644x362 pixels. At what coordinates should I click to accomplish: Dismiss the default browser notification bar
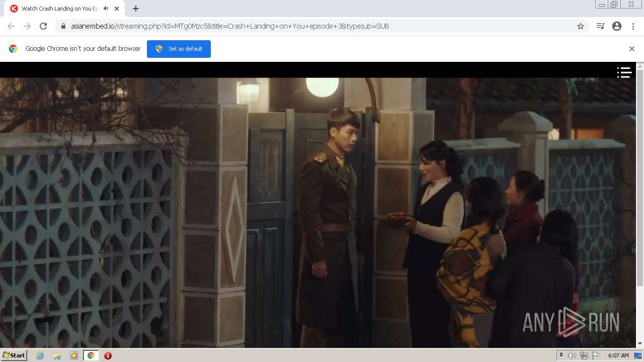[x=632, y=49]
